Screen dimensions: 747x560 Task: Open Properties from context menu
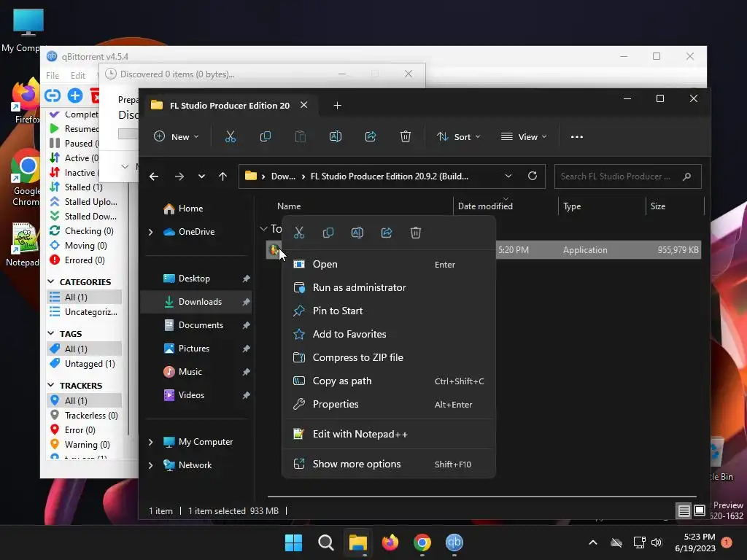[389, 404]
